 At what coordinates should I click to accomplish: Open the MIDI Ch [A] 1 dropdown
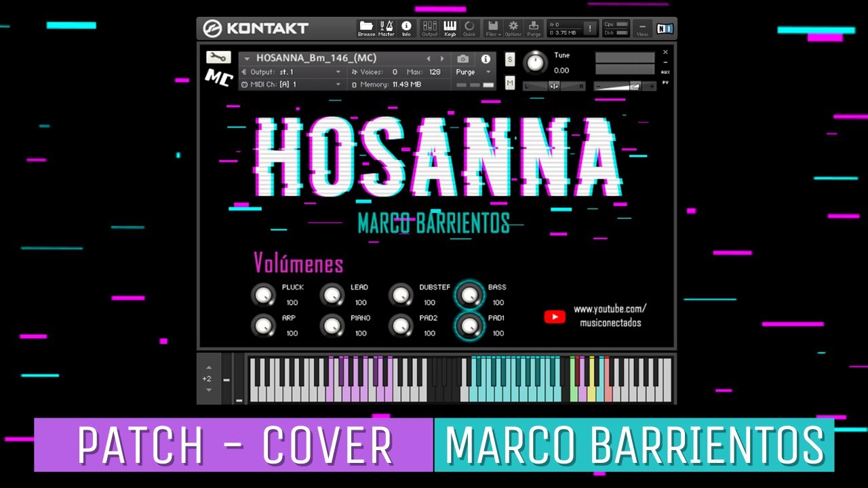292,85
